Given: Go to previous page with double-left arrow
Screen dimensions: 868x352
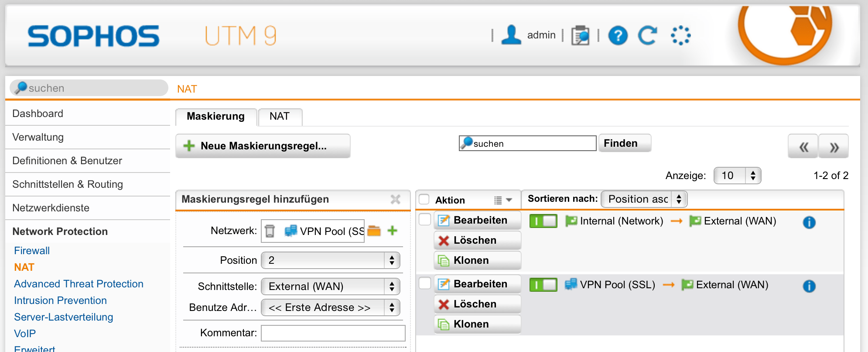Looking at the screenshot, I should point(803,146).
